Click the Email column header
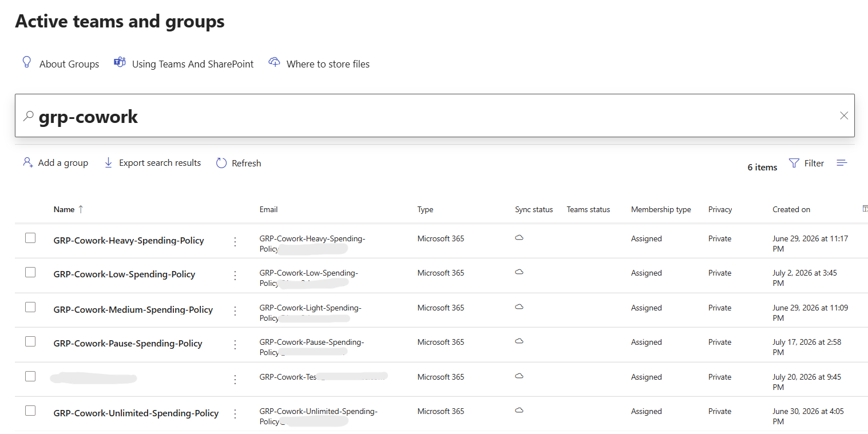 [x=268, y=209]
